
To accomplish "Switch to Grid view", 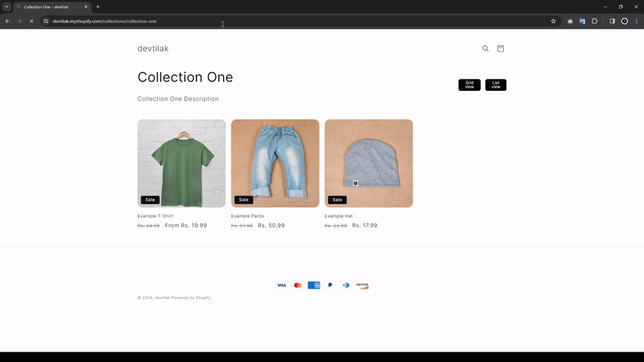I will point(469,84).
